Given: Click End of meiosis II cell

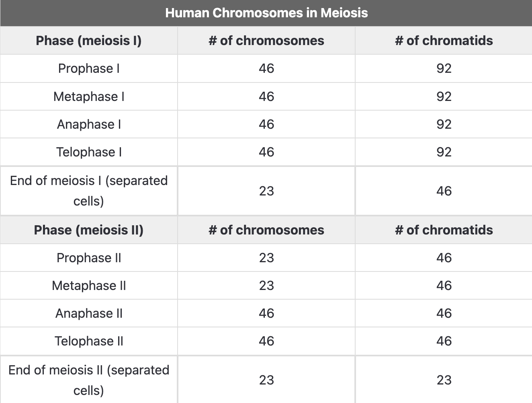Looking at the screenshot, I should pyautogui.click(x=89, y=380).
